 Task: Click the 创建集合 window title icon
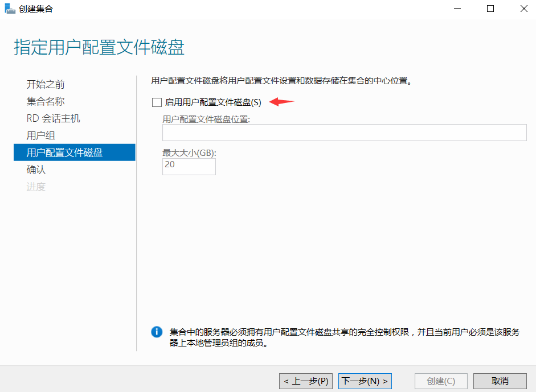click(10, 9)
